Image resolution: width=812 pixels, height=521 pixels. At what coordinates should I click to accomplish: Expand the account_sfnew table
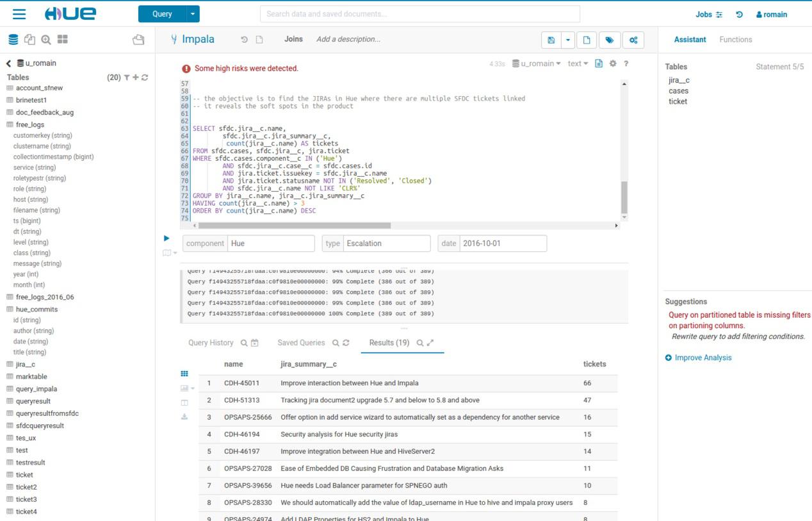click(x=39, y=88)
